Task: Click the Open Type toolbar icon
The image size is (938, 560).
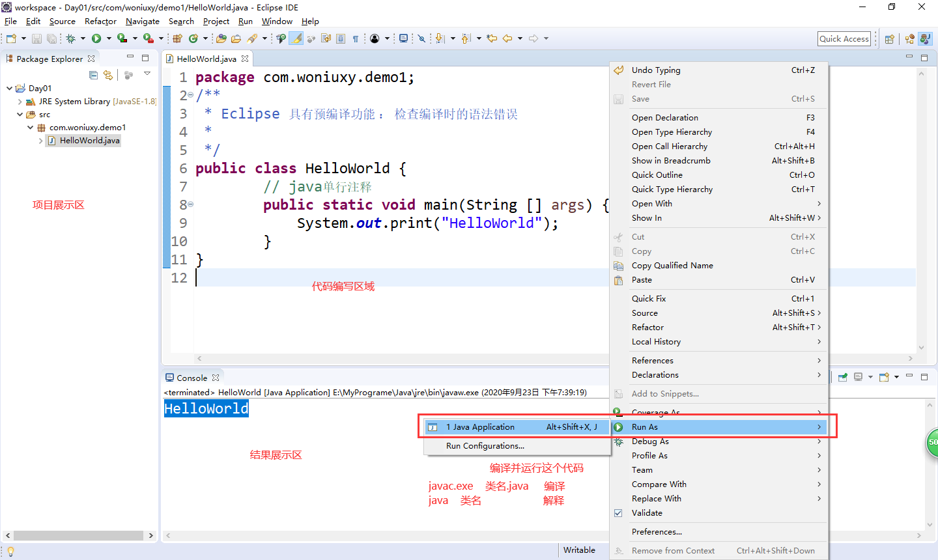Action: click(x=221, y=38)
